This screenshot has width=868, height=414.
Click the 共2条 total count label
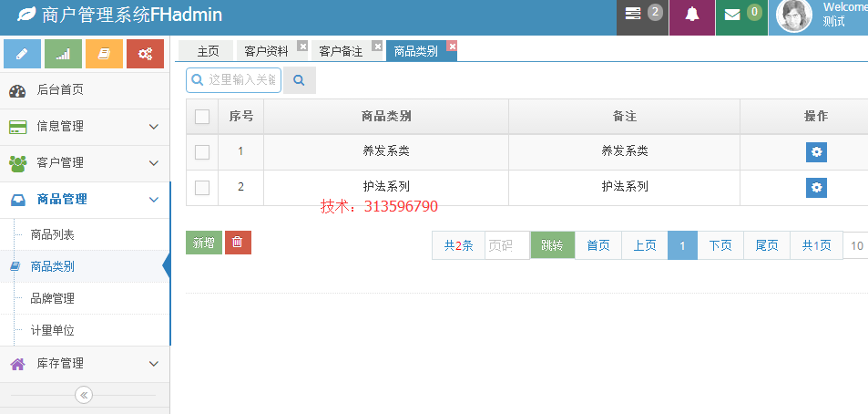pyautogui.click(x=459, y=245)
